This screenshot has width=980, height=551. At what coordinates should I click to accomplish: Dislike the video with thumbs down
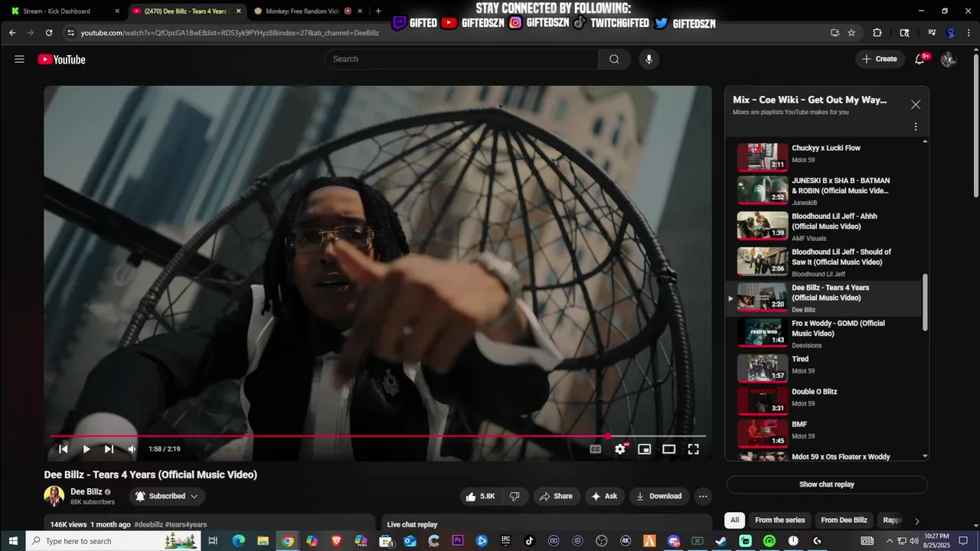point(514,496)
